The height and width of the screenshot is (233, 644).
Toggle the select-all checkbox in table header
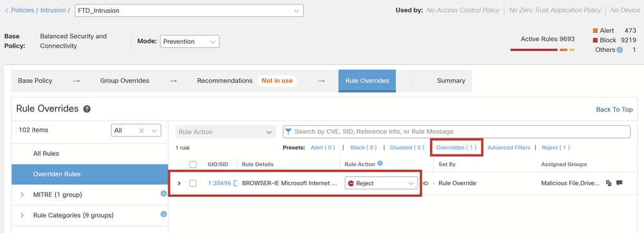193,165
